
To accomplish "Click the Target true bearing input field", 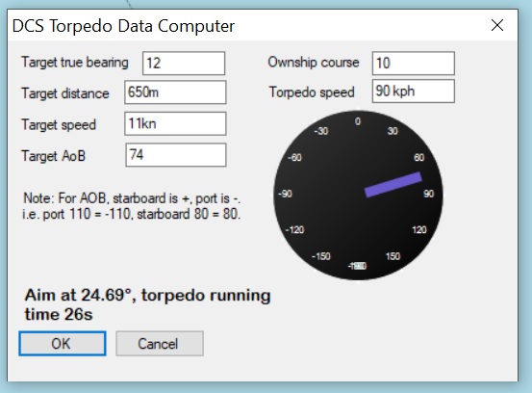I will tap(184, 64).
